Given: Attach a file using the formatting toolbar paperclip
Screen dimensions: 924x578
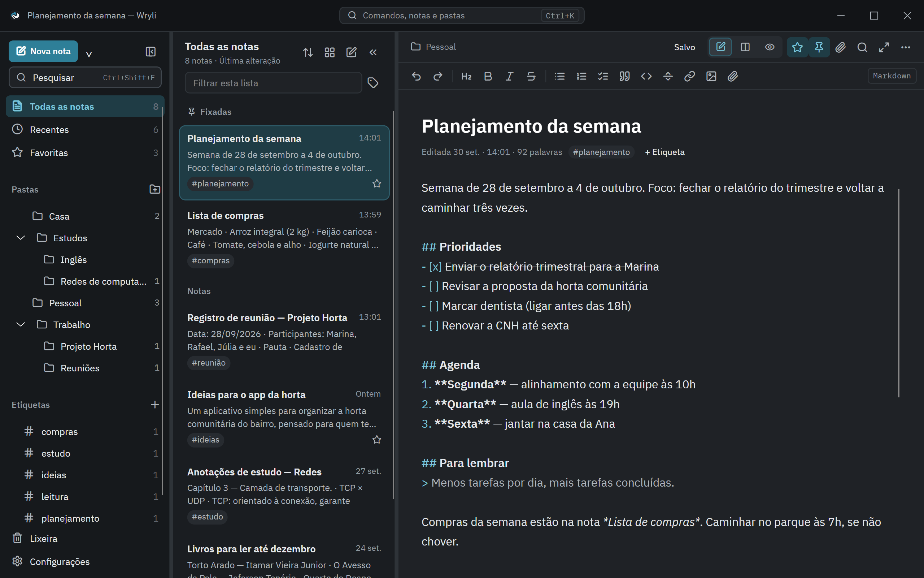Looking at the screenshot, I should point(733,77).
